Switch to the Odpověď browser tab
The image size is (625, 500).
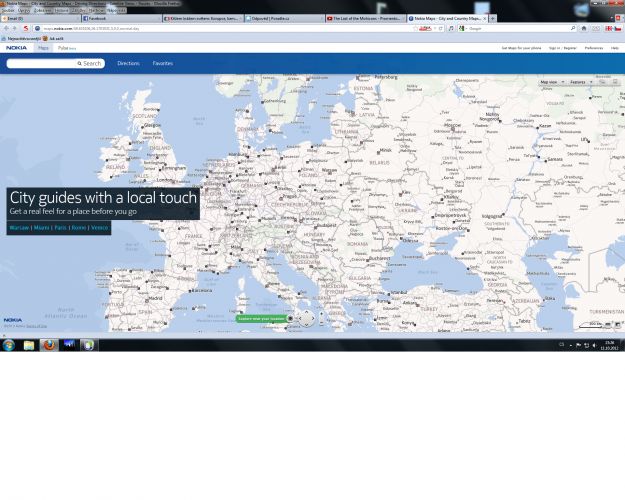click(x=284, y=18)
